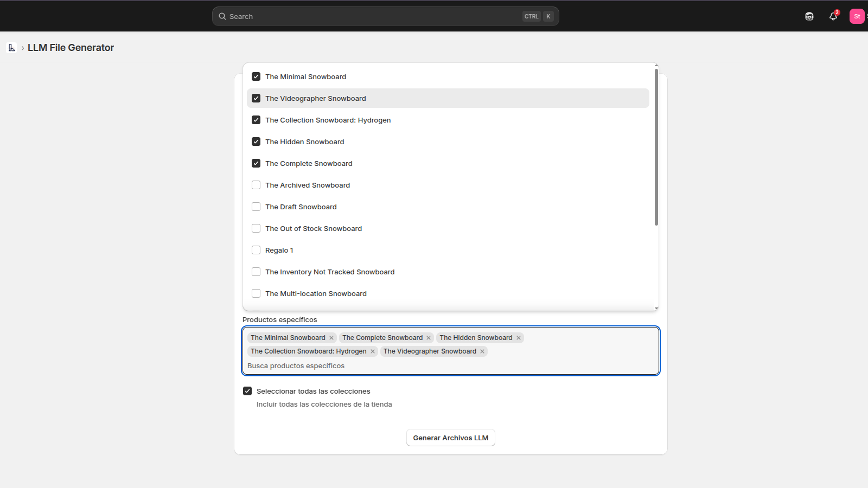The height and width of the screenshot is (488, 868).
Task: Remove The Collection Snowboard: Hydrogen tag
Action: pos(373,351)
